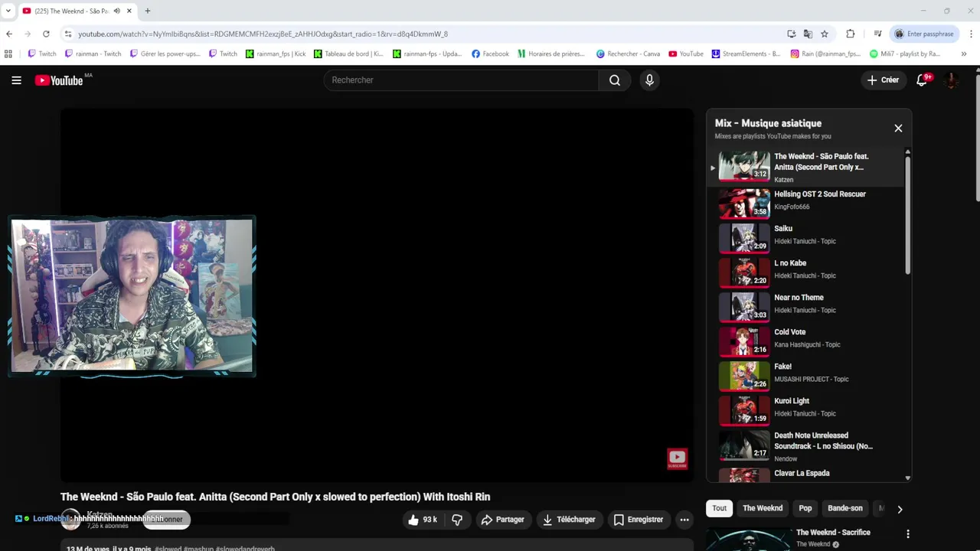The width and height of the screenshot is (980, 551).
Task: Open the YouTube hamburger guide menu
Action: coord(16,80)
